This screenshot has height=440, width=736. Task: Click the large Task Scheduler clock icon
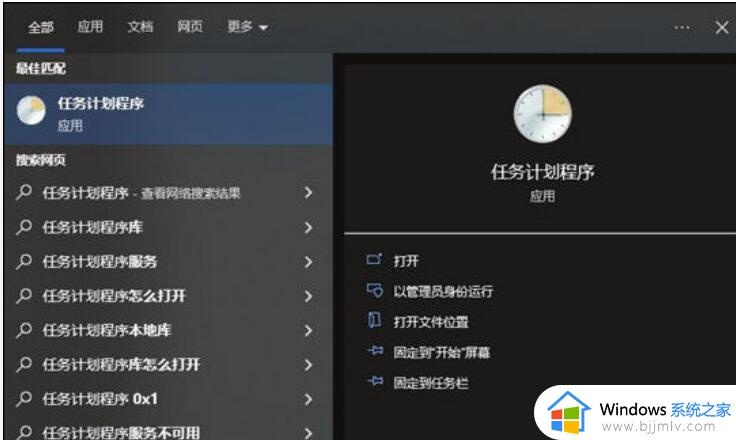tap(543, 114)
